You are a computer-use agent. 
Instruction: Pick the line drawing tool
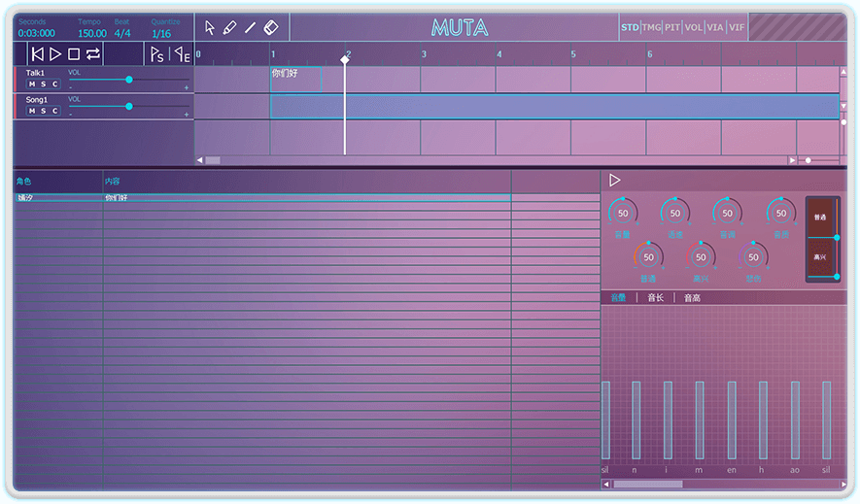pyautogui.click(x=250, y=28)
